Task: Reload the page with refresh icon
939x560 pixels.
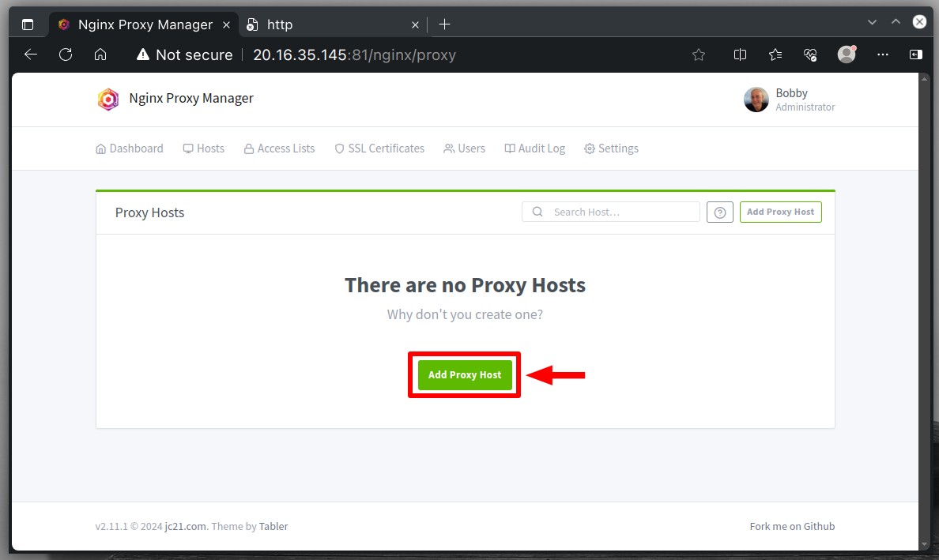Action: click(x=66, y=54)
